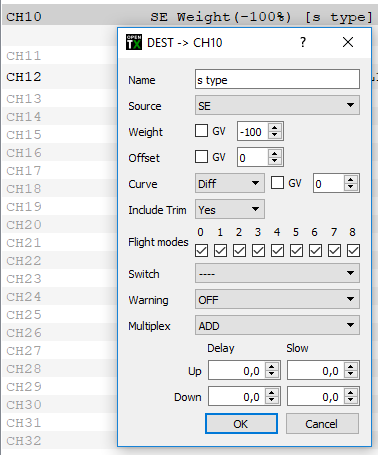Cancel the mixer dialog
Screen dimensions: 378x455
coord(322,424)
